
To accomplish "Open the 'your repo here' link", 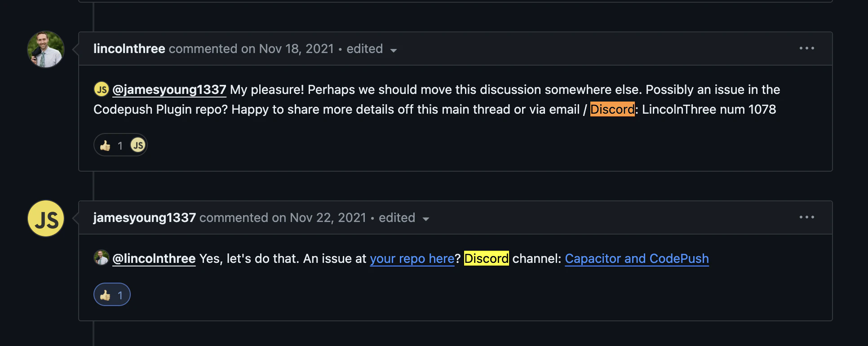I will click(412, 258).
